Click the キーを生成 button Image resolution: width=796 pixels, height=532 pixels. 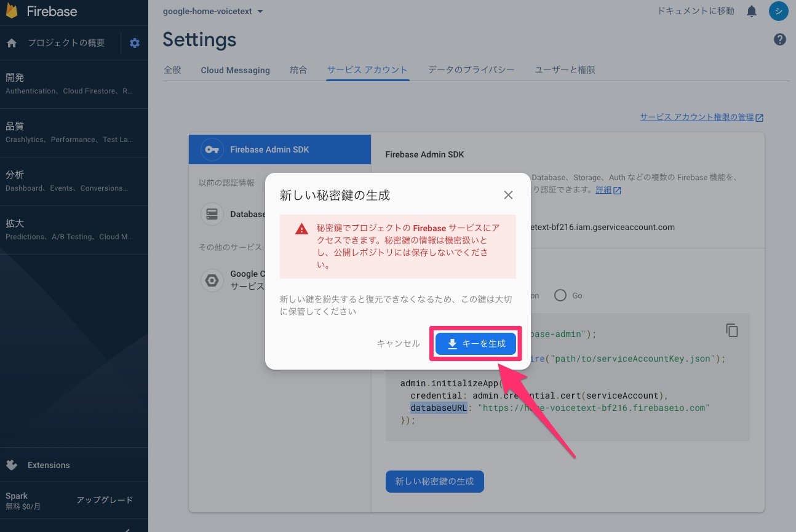[476, 344]
